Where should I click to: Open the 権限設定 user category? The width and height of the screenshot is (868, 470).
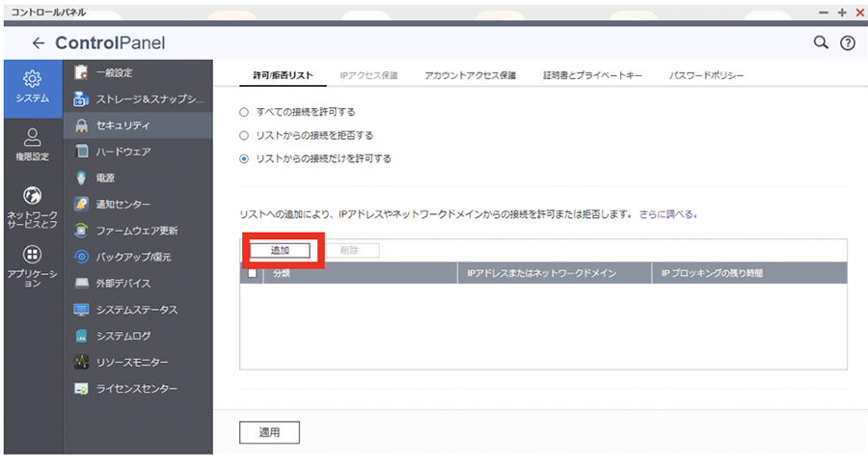pos(33,145)
